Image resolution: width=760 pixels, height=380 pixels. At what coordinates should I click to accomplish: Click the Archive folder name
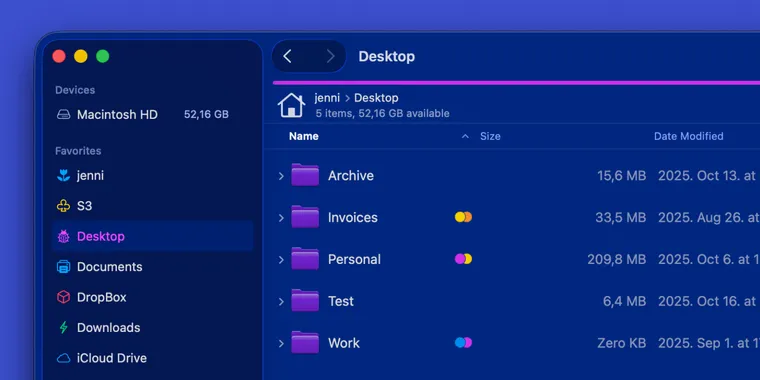point(351,175)
